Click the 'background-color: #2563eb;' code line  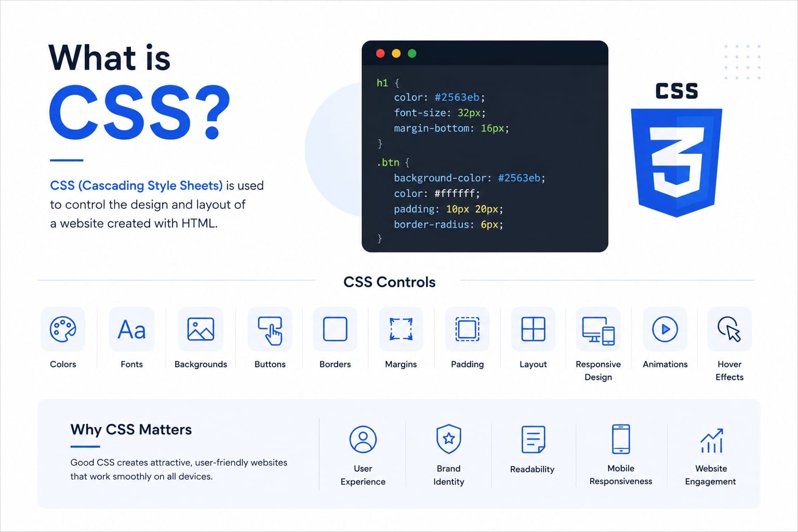(x=470, y=178)
